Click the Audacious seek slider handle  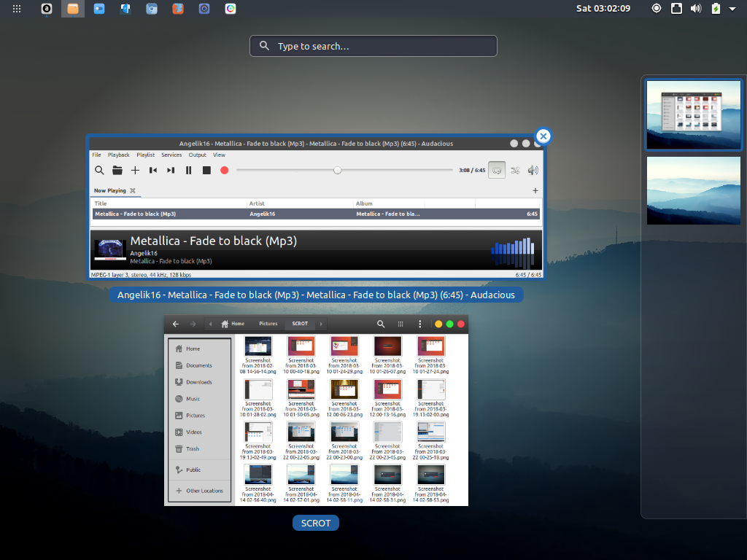click(x=337, y=170)
